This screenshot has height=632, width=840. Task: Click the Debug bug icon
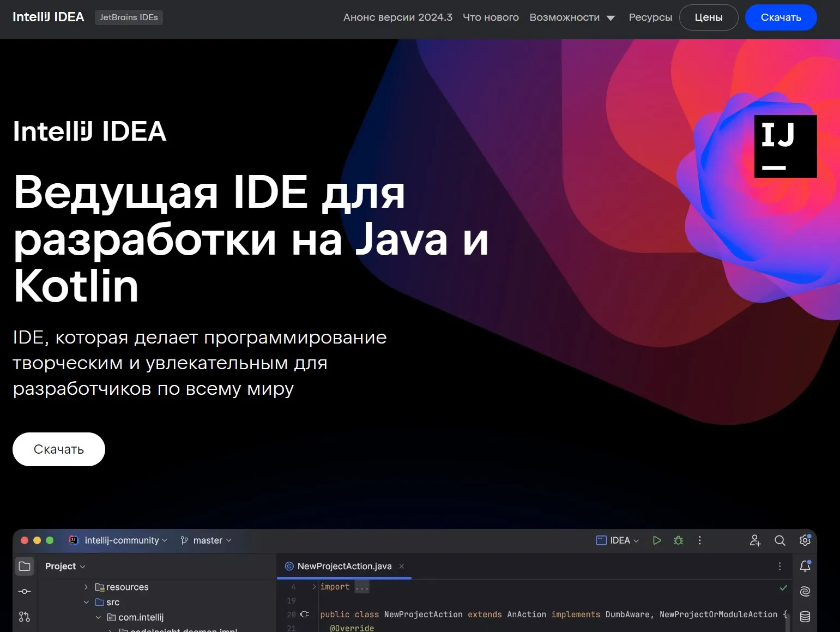tap(678, 540)
